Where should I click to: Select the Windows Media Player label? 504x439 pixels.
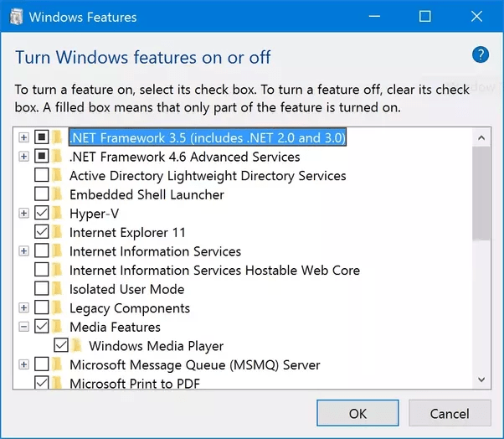pos(157,346)
